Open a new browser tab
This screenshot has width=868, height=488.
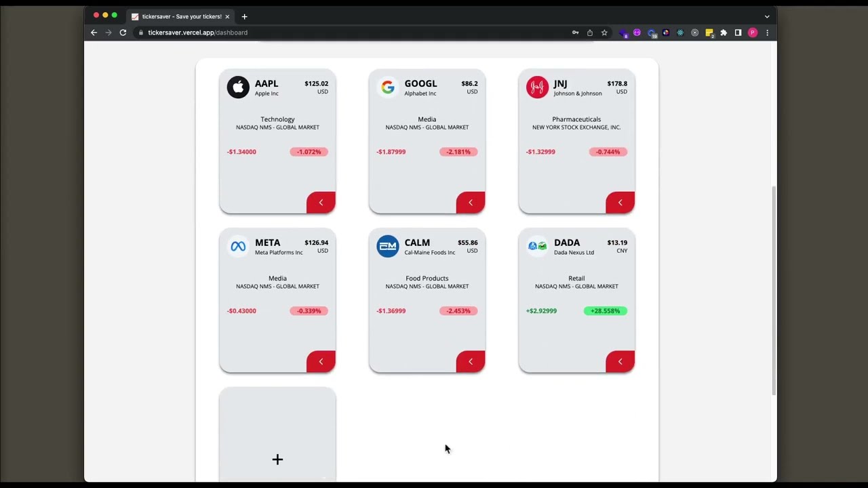pyautogui.click(x=244, y=16)
